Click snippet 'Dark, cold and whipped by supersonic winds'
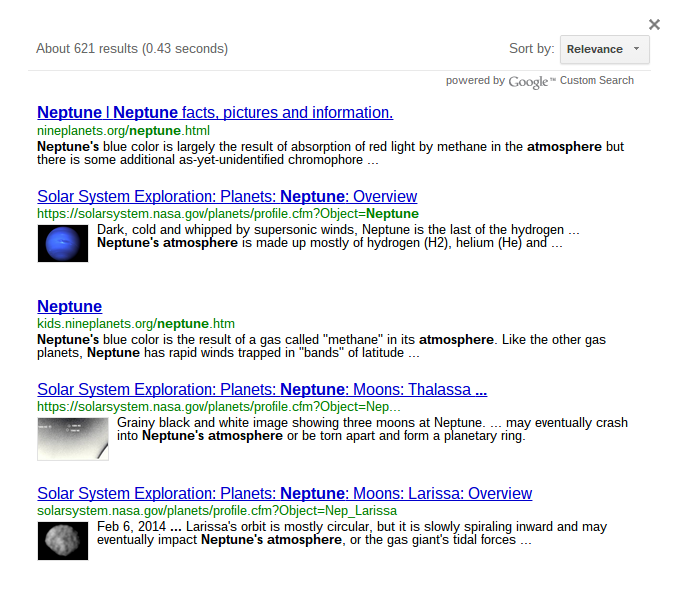682x590 pixels. click(x=338, y=236)
